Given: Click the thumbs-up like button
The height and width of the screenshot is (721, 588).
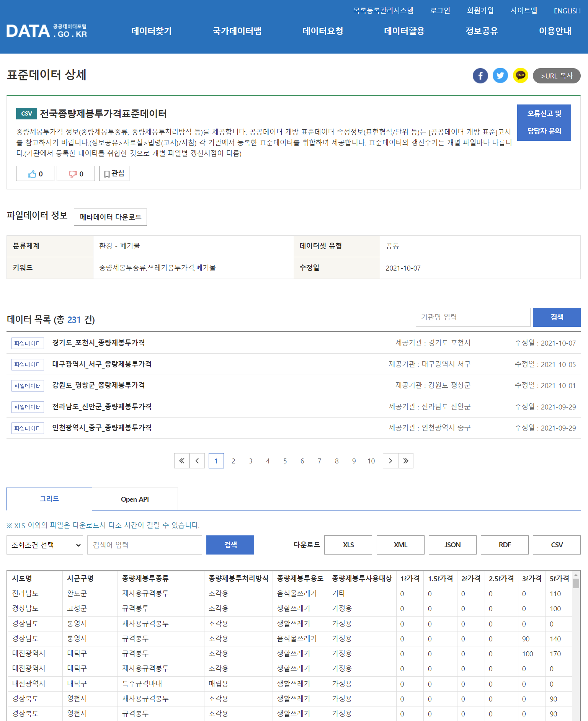Looking at the screenshot, I should [x=35, y=174].
